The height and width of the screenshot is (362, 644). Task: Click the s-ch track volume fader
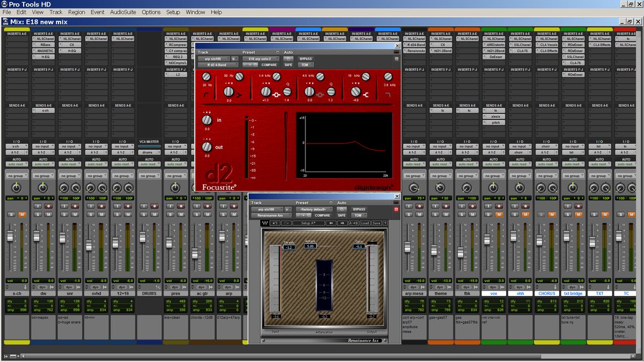point(10,236)
